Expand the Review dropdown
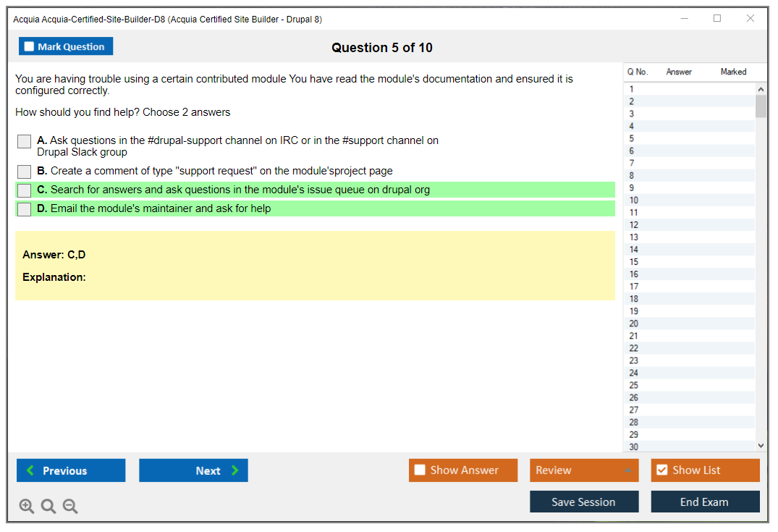Screen dimensions: 778x532 coord(627,470)
